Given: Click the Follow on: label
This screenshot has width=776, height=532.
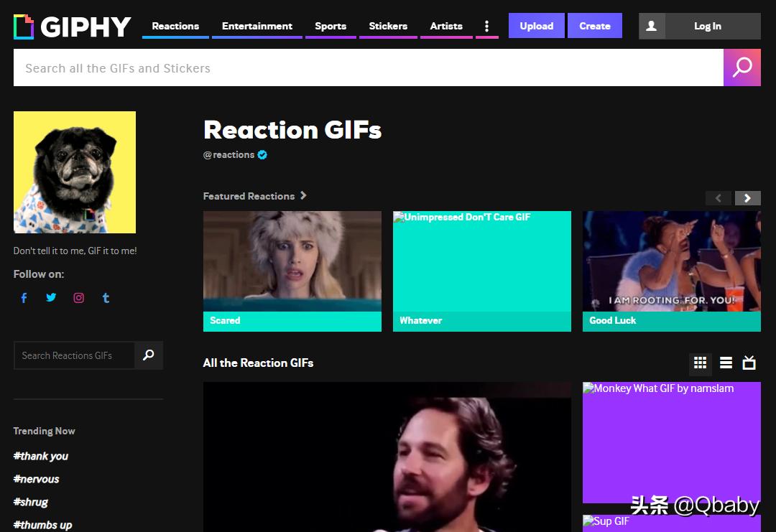Looking at the screenshot, I should (x=39, y=274).
